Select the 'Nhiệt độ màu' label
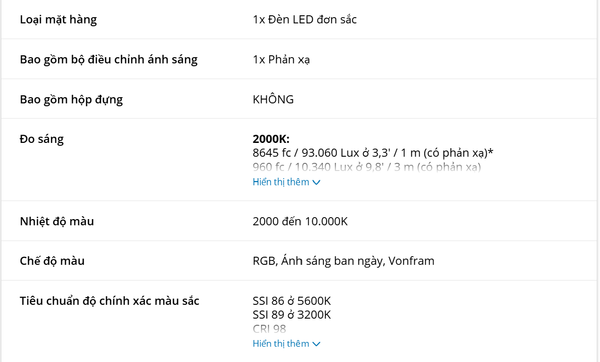The height and width of the screenshot is (362, 600). coord(57,221)
